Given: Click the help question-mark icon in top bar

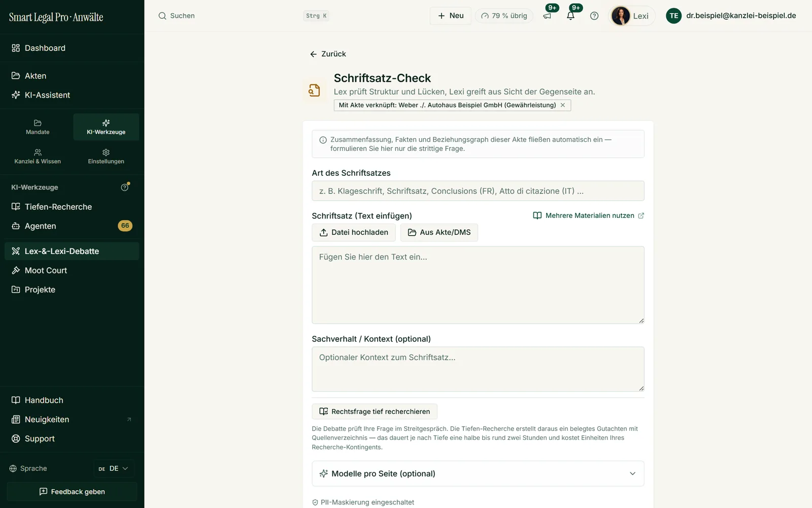Looking at the screenshot, I should pos(594,16).
